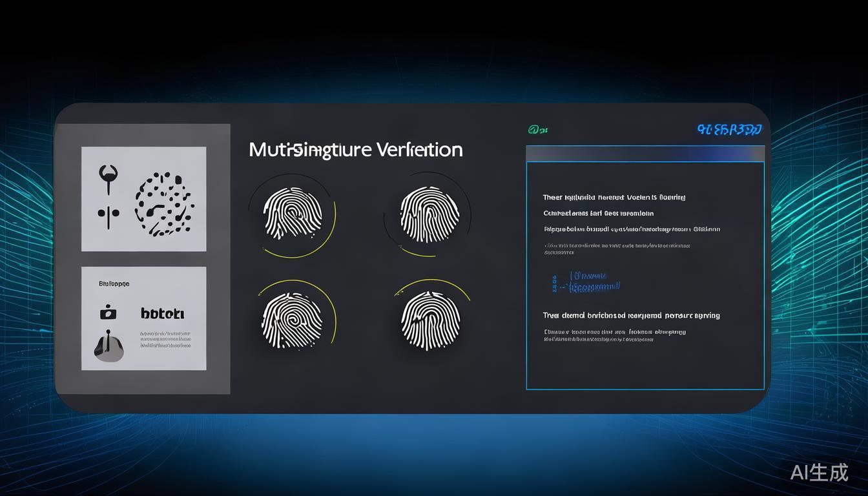
Task: Click the horned pin symbol icon
Action: click(x=108, y=177)
